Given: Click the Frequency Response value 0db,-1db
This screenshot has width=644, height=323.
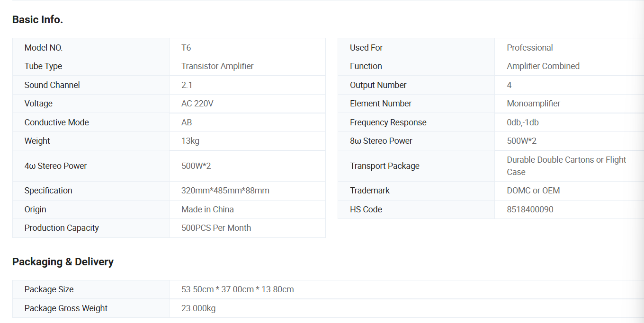Looking at the screenshot, I should point(522,122).
